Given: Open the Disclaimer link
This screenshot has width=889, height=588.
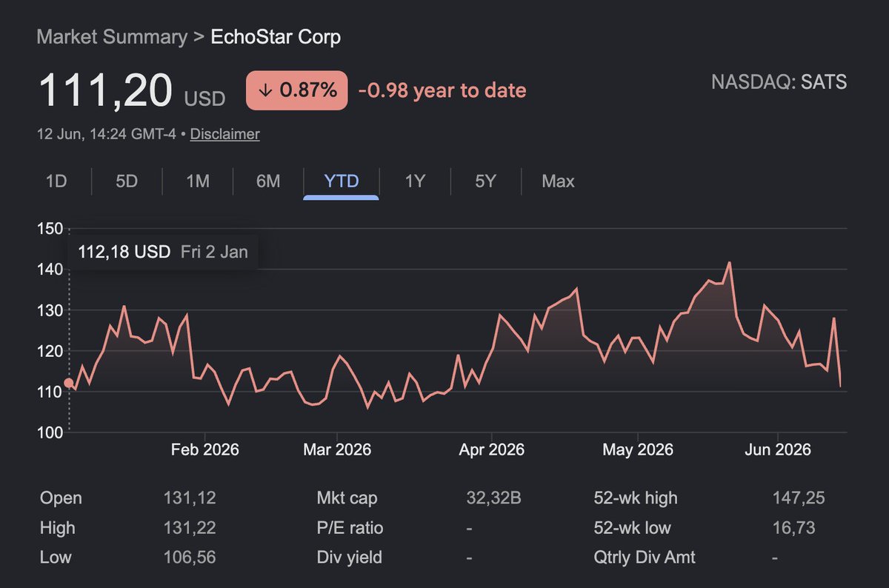Looking at the screenshot, I should point(225,134).
